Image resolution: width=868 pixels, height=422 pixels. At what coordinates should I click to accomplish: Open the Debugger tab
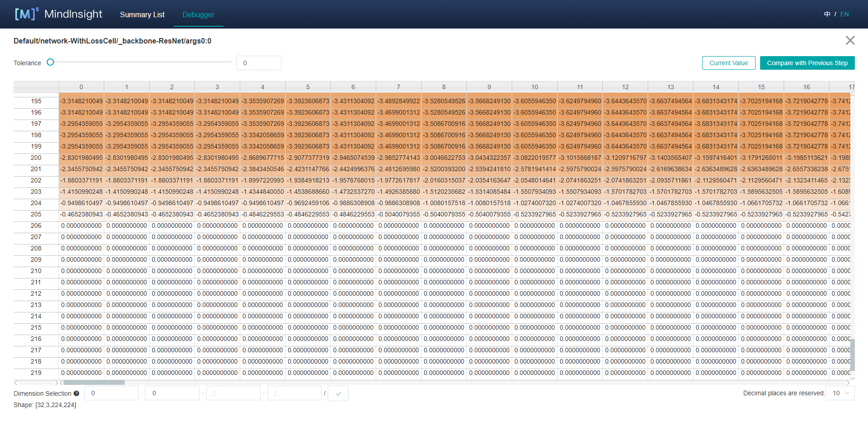pos(198,14)
